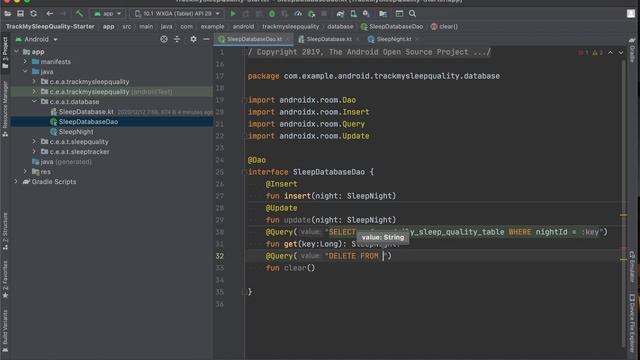This screenshot has height=360, width=640.
Task: Click the trackmysleepquality breadcrumb
Action: [x=291, y=27]
